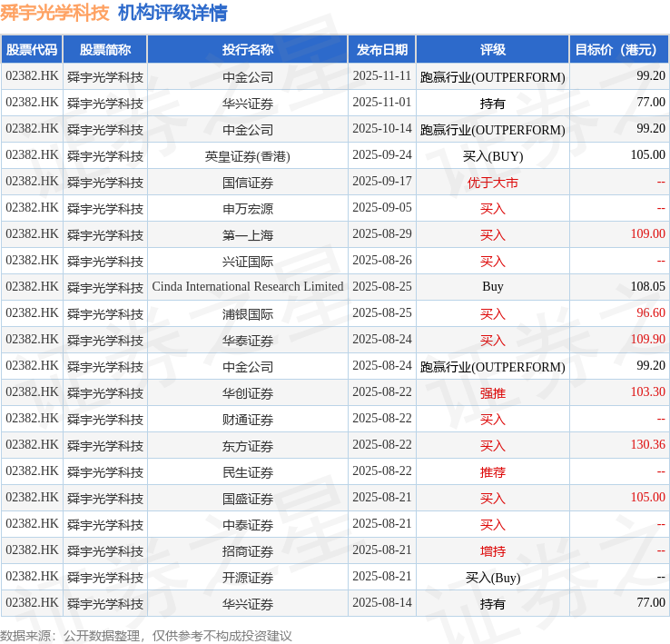Viewport: 670px width, 644px height.
Task: Click the 发布日期 column header
Action: point(382,50)
